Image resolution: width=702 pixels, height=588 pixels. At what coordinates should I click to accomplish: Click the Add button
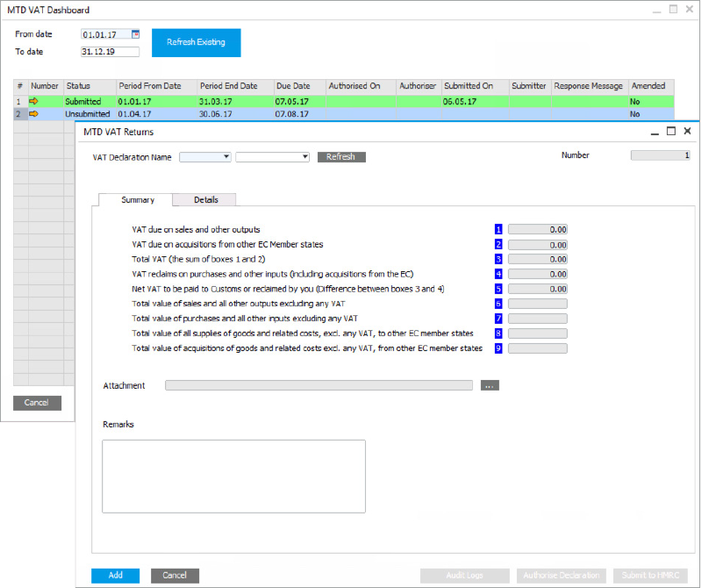click(115, 576)
